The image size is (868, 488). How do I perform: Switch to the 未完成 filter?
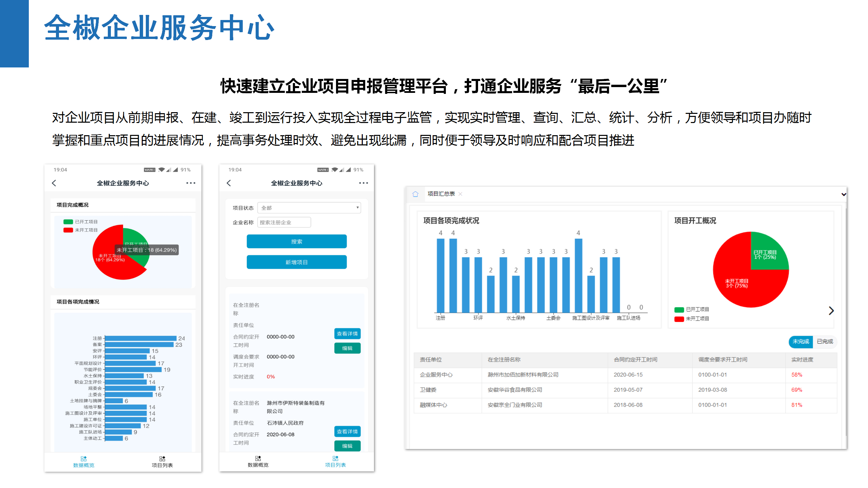[801, 342]
